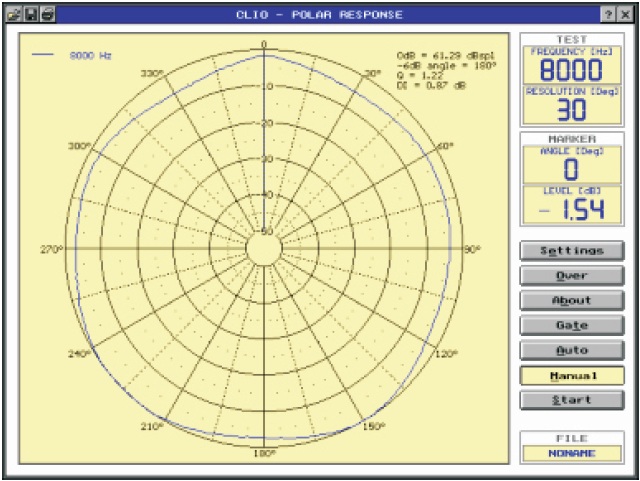640x481 pixels.
Task: Save measurement using the floppy disk icon
Action: [x=31, y=14]
